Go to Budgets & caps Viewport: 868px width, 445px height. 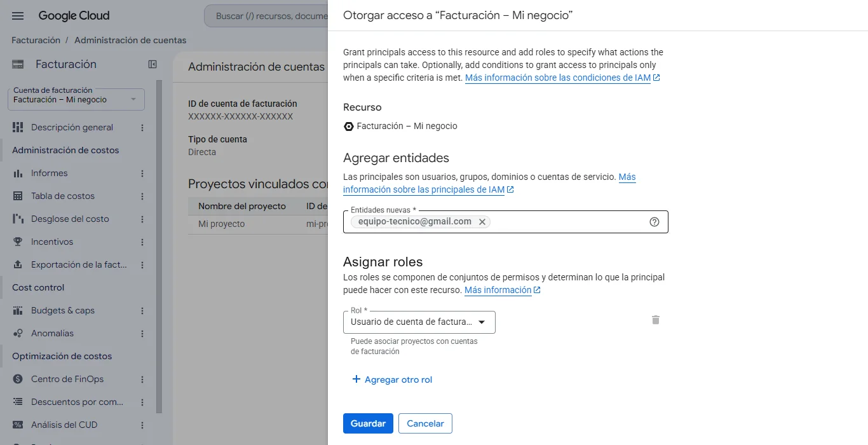point(63,310)
